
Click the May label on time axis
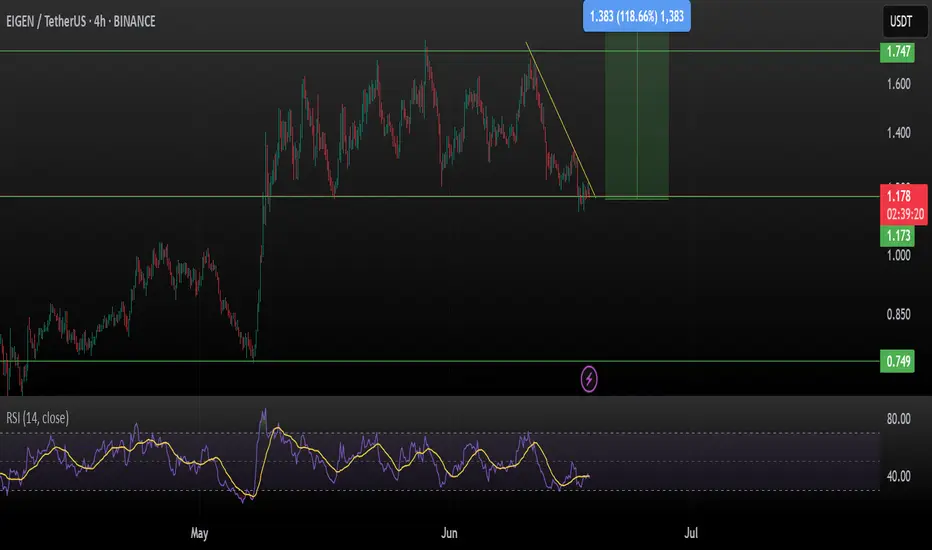pos(199,533)
